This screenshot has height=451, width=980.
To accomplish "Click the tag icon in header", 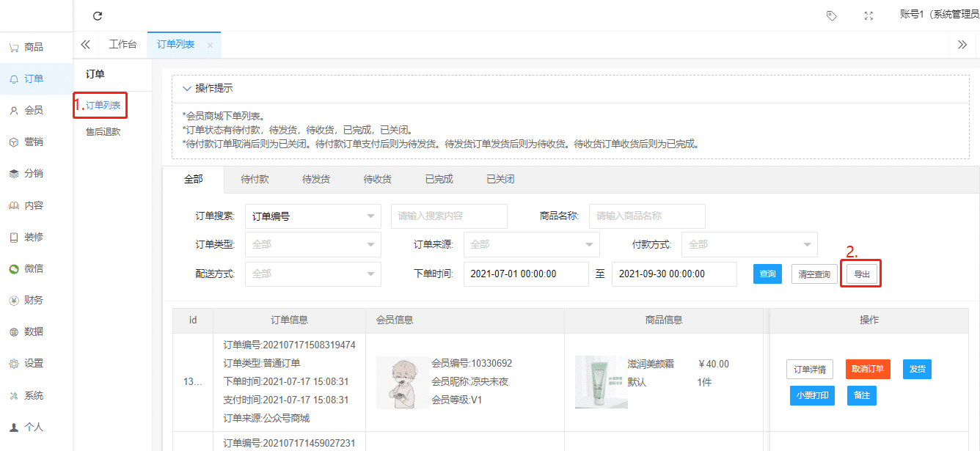I will 831,15.
